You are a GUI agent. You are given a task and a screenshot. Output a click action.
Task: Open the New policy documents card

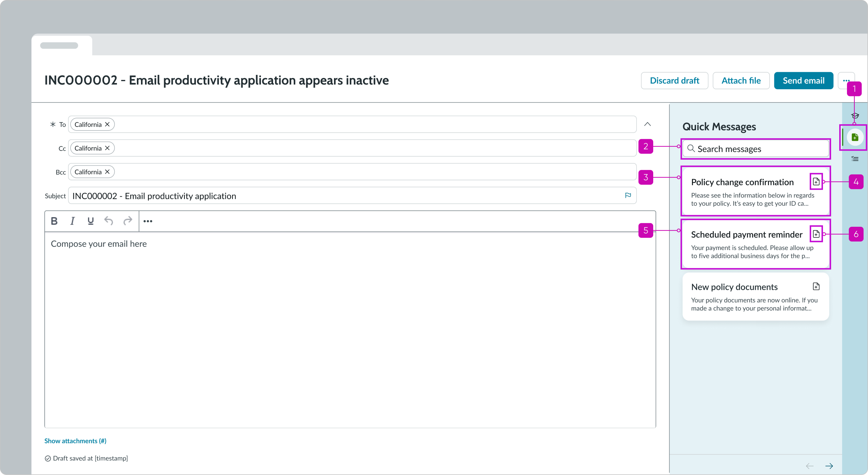755,297
